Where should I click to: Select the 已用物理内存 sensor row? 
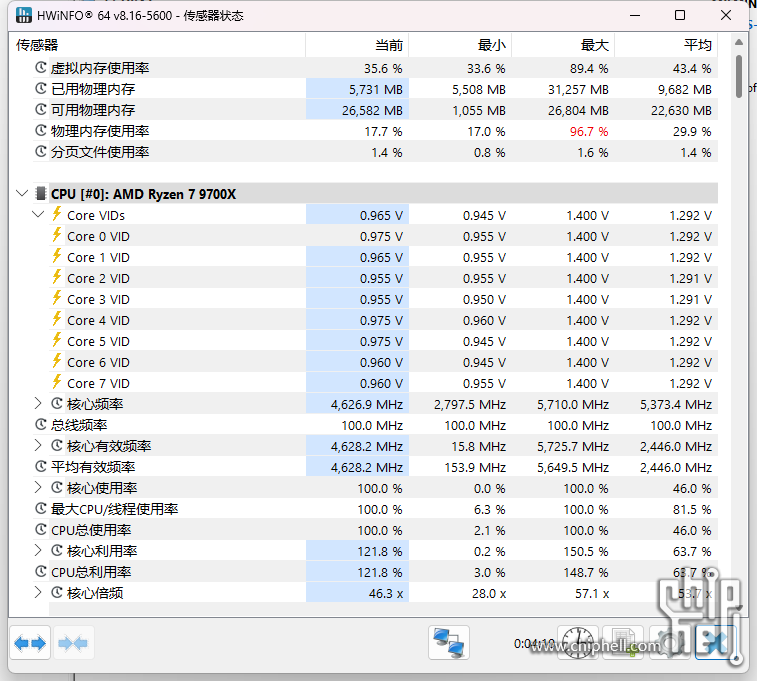[375, 89]
